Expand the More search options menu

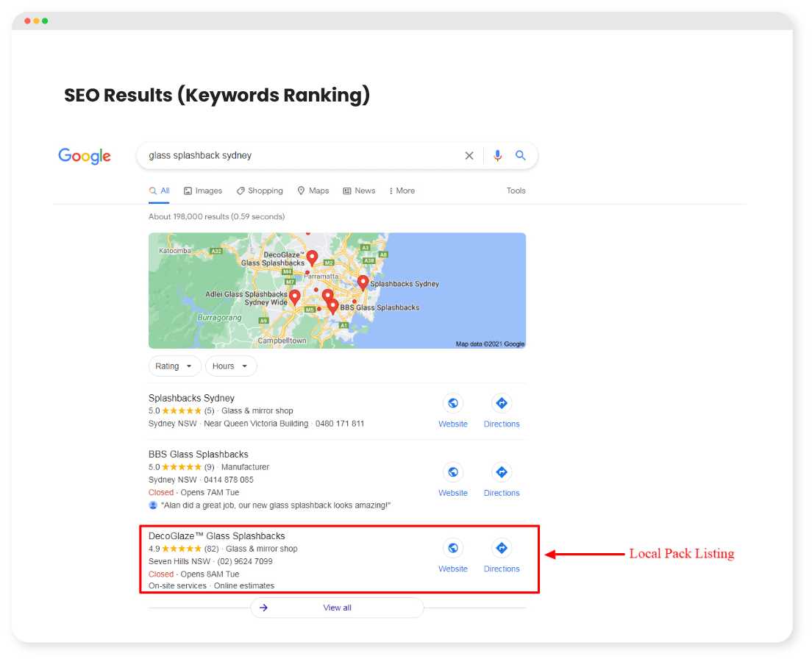click(x=402, y=191)
